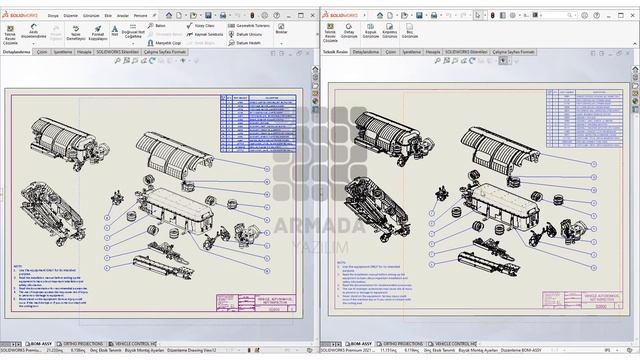Click the Kırpılmış Görünüm tool in the right window
The height and width of the screenshot is (360, 640).
pos(390,31)
